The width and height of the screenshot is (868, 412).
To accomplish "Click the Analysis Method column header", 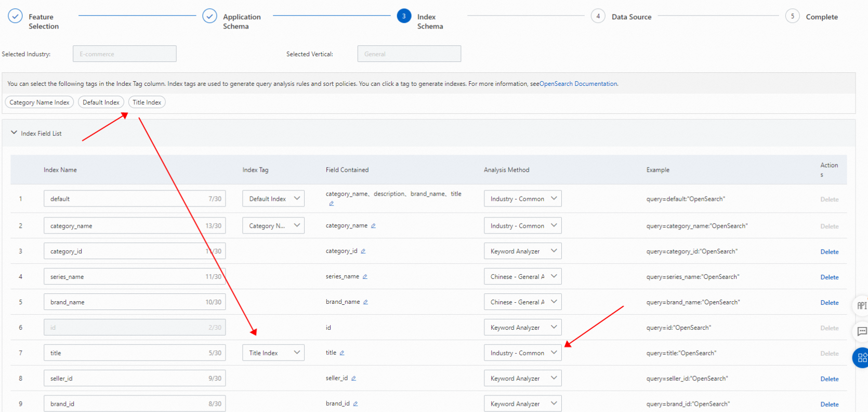I will 507,170.
